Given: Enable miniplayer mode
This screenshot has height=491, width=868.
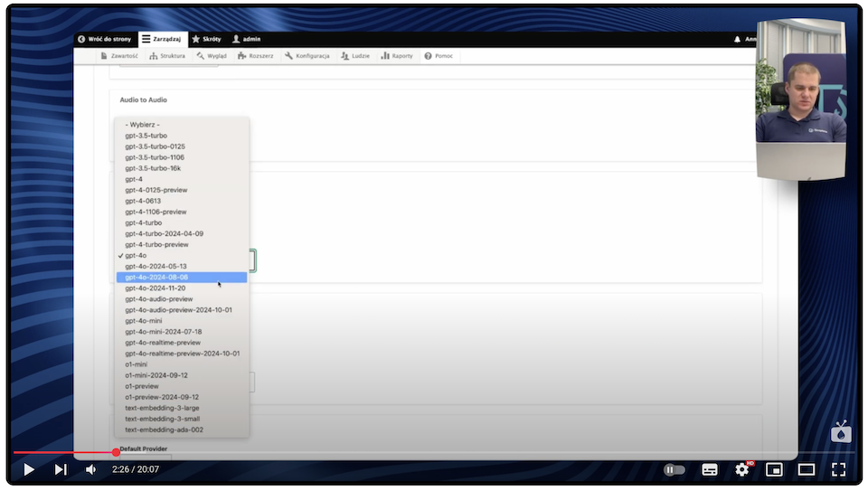Looking at the screenshot, I should (x=774, y=470).
